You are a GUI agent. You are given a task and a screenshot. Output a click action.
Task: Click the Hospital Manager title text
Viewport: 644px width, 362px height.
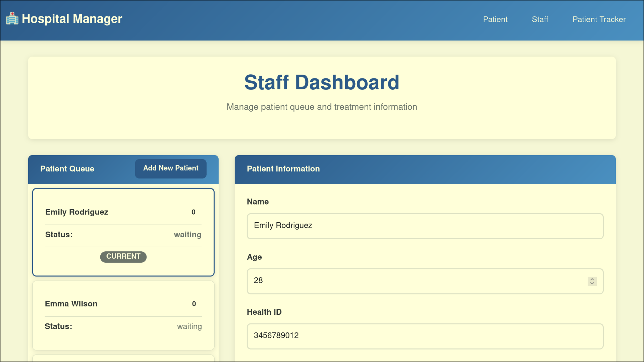(72, 19)
